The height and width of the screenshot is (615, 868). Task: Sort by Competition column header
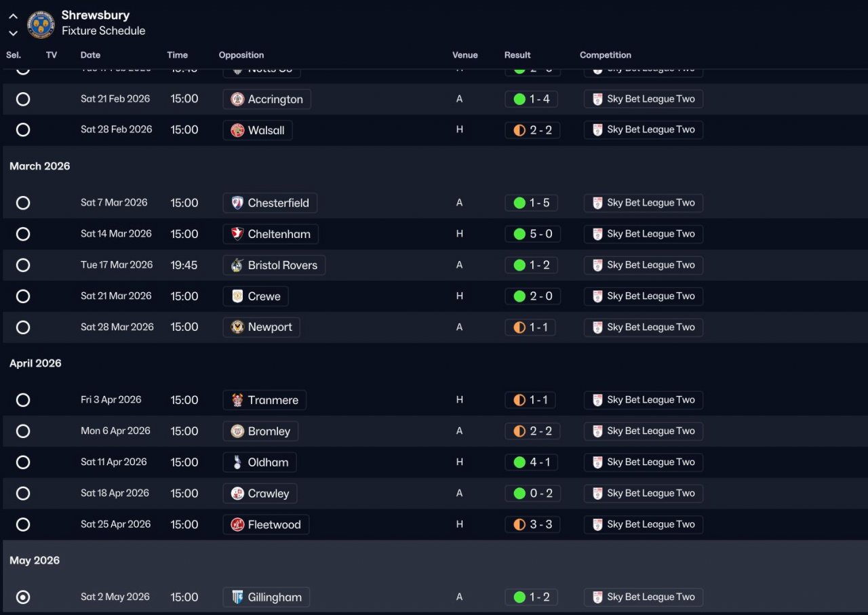pos(606,55)
